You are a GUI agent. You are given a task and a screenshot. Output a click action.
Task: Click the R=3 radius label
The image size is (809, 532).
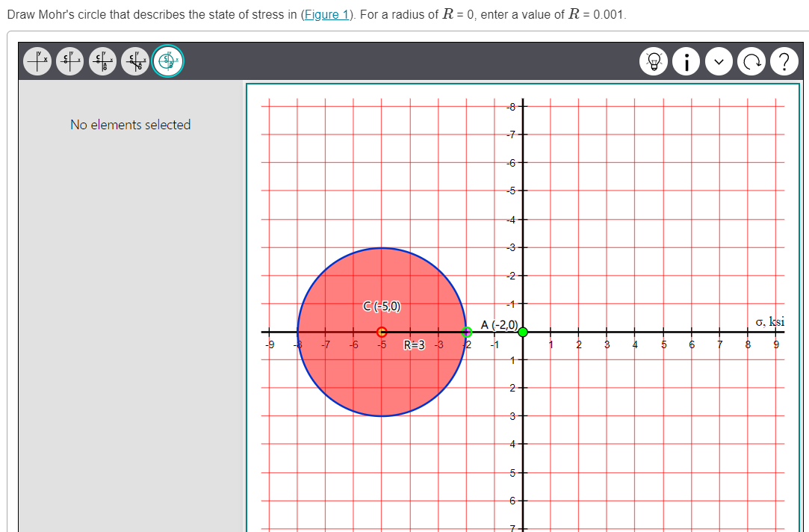click(415, 344)
